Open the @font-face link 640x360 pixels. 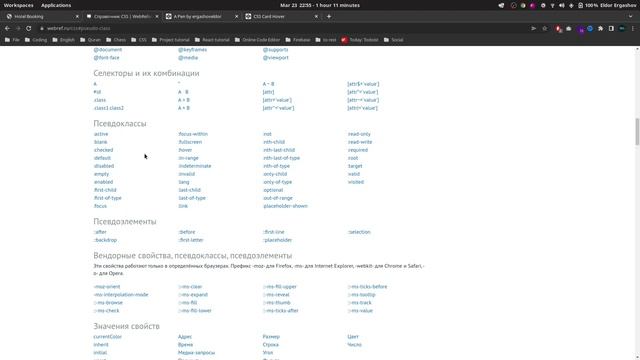point(107,58)
